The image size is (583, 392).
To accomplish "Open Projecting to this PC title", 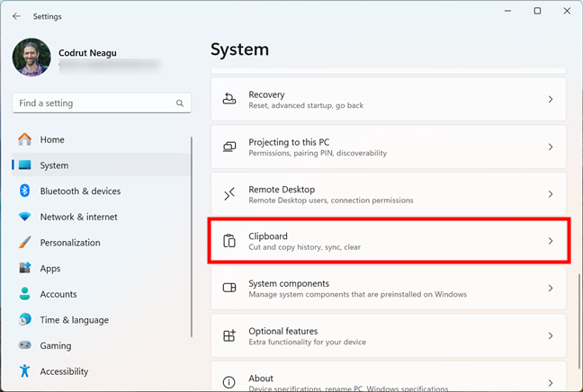I will [x=289, y=142].
